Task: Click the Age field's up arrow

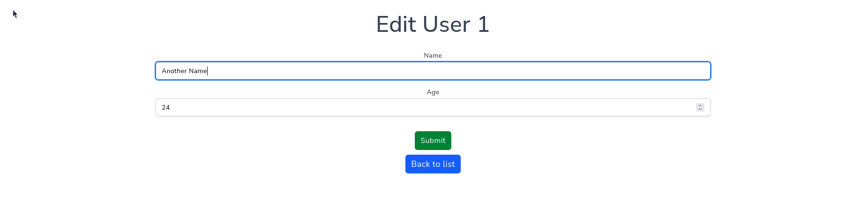Action: [x=700, y=105]
